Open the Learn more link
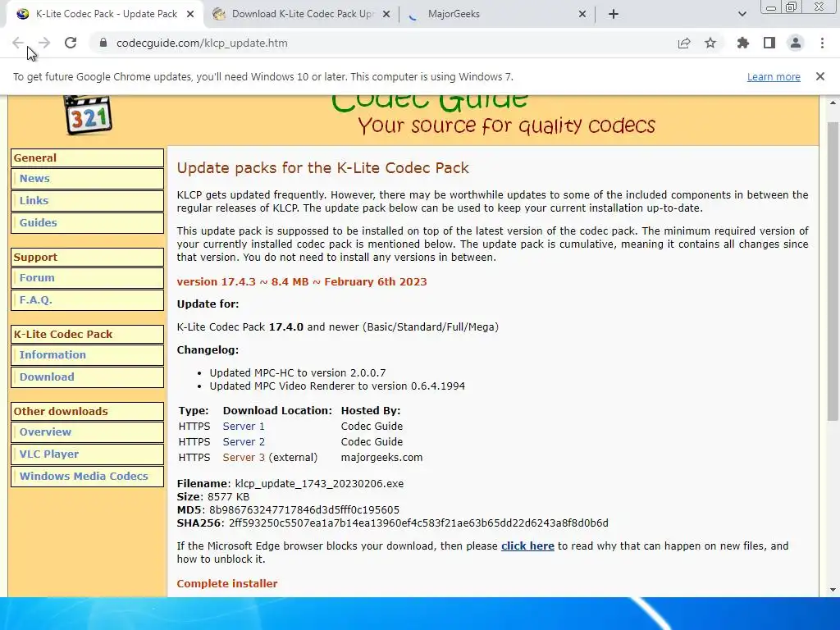This screenshot has width=840, height=630. (774, 76)
